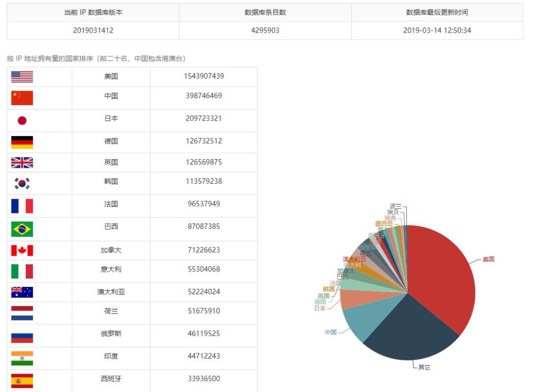Click the 澳大利亚 name cell in the table

click(x=111, y=292)
